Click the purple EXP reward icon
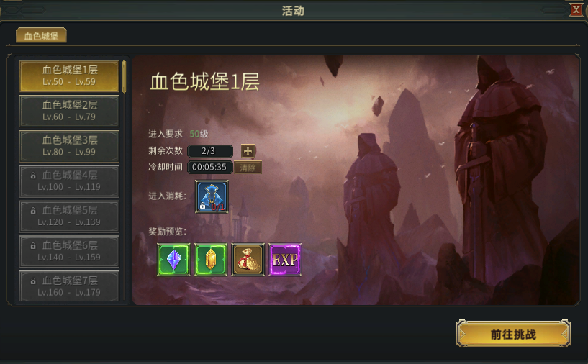 285,260
